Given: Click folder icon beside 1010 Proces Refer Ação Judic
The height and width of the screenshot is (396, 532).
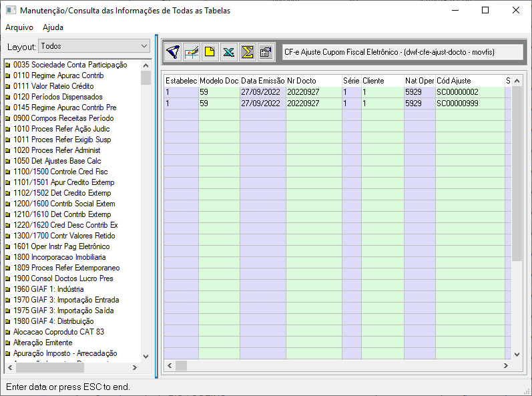Looking at the screenshot, I should [8, 130].
